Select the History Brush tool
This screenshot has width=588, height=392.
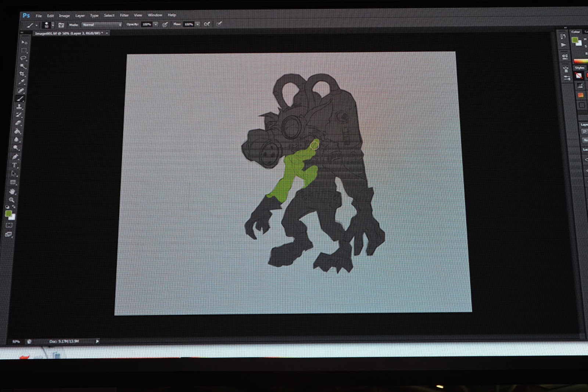(19, 115)
